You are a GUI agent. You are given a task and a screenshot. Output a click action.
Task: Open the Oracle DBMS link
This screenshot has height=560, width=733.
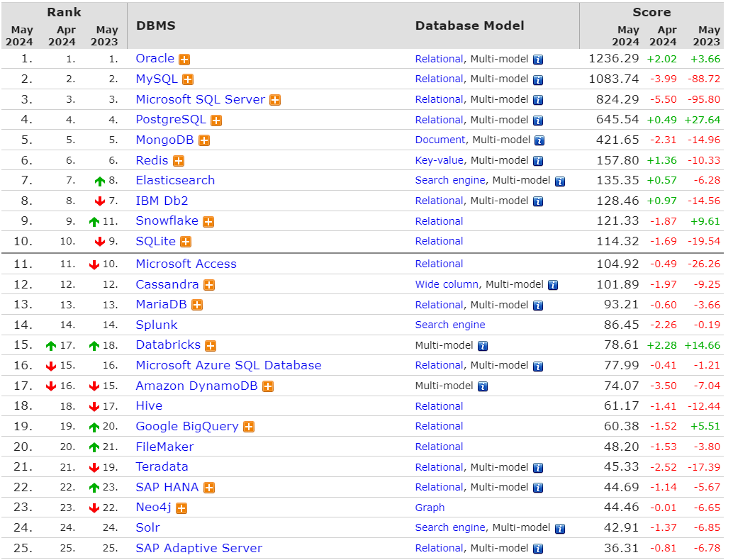[x=155, y=58]
